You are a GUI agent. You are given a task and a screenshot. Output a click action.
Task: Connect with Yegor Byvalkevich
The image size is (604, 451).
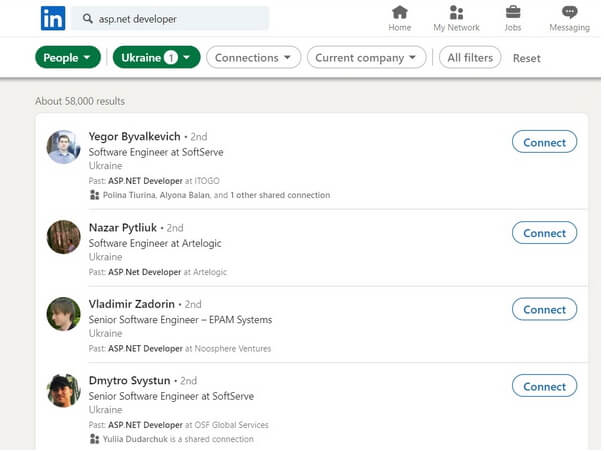coord(544,142)
